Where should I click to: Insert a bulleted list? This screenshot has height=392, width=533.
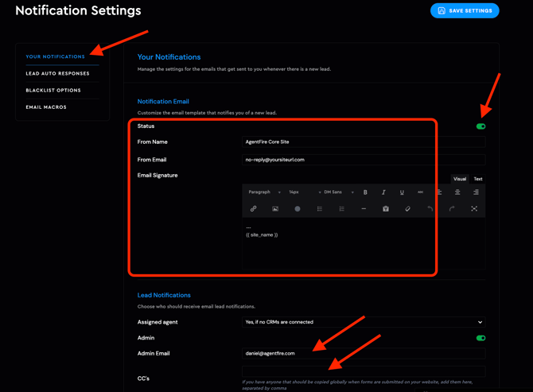pos(320,209)
